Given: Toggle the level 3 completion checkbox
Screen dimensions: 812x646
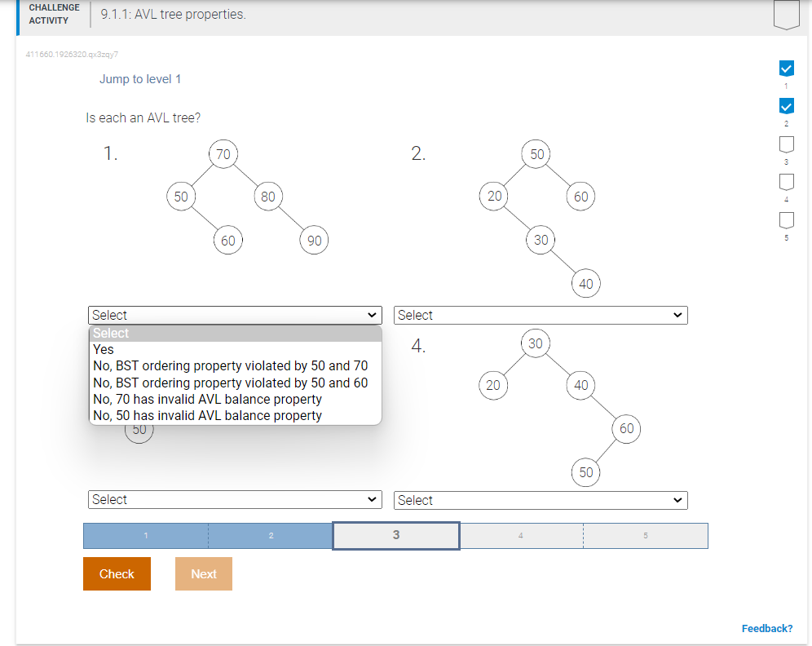Looking at the screenshot, I should pos(786,144).
